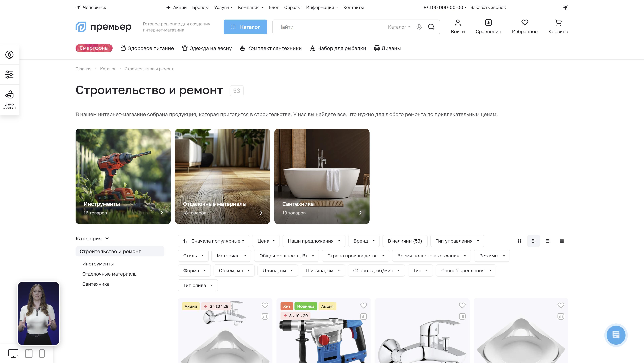The height and width of the screenshot is (363, 644).
Task: Open the Бренды menu item
Action: click(x=200, y=8)
